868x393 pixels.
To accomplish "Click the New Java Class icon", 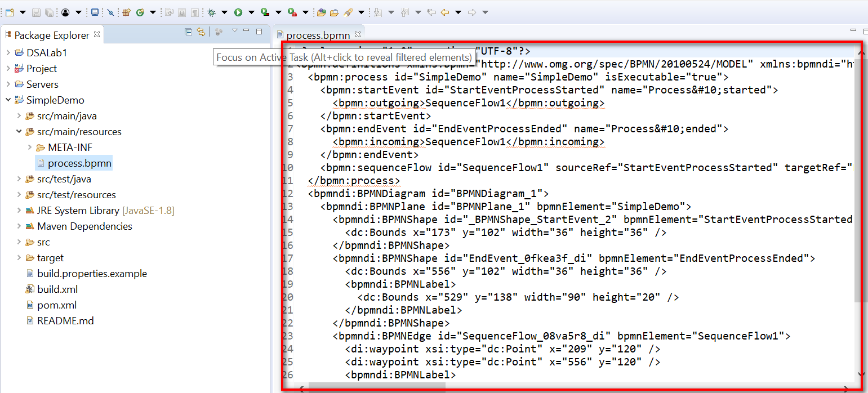I will coord(140,12).
